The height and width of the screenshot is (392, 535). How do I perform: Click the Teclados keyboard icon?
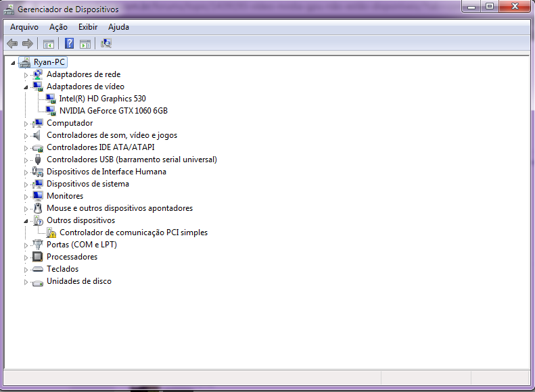(37, 269)
